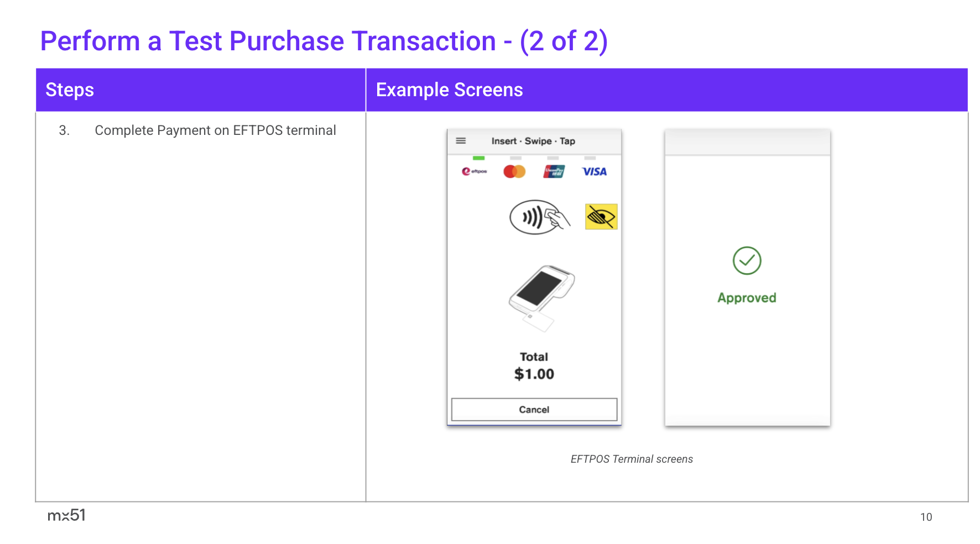The height and width of the screenshot is (544, 980).
Task: Click the green indicator above eftpos
Action: point(478,158)
